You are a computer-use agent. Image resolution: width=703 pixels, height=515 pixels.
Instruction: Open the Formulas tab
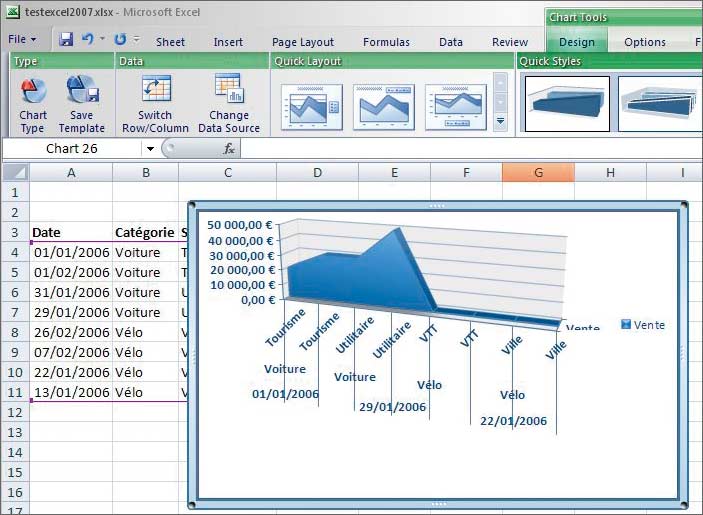click(386, 42)
